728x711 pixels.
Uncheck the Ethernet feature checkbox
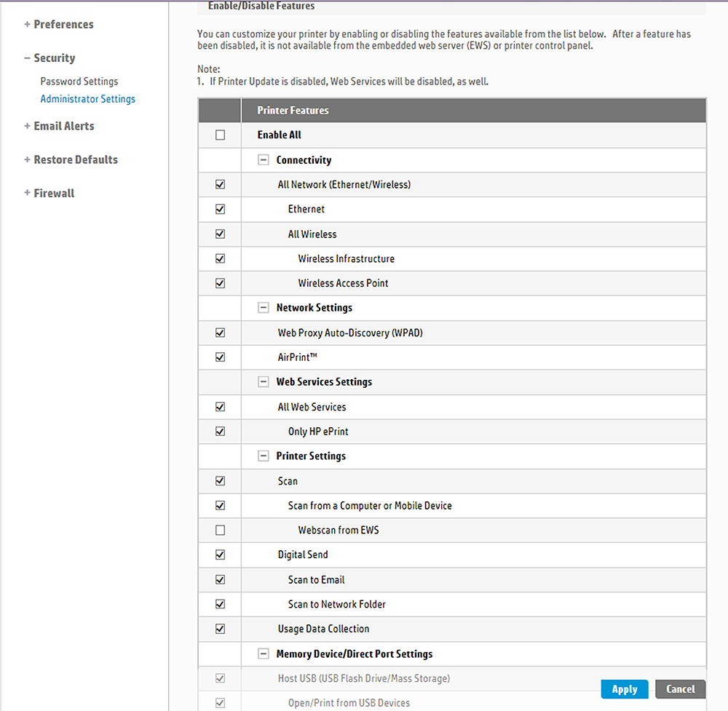(220, 210)
